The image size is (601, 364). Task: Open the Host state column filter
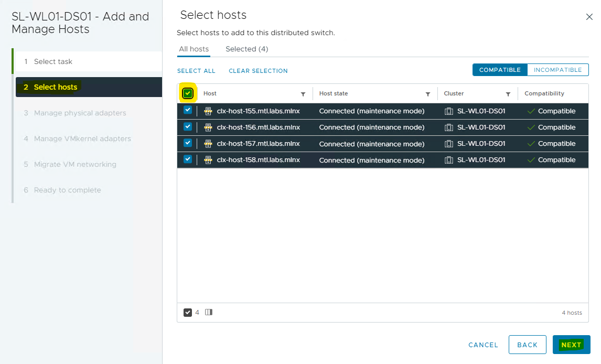[428, 94]
